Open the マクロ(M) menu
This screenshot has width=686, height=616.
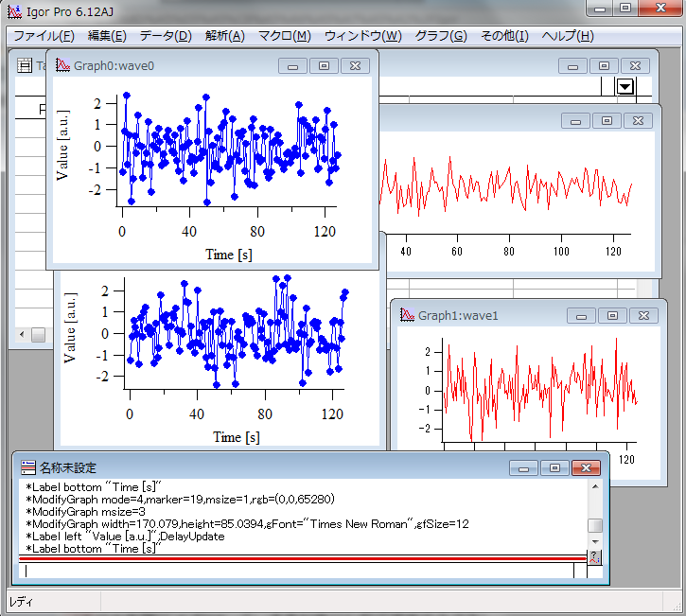coord(284,36)
